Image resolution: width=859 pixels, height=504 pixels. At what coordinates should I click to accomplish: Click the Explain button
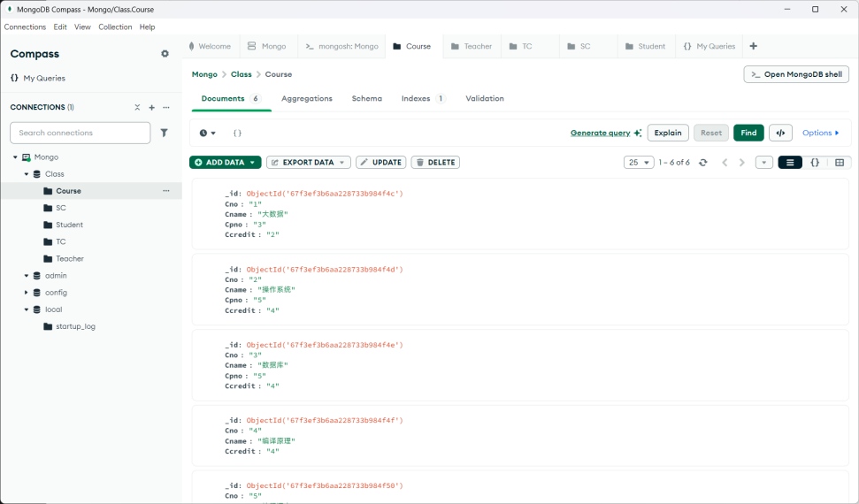668,133
